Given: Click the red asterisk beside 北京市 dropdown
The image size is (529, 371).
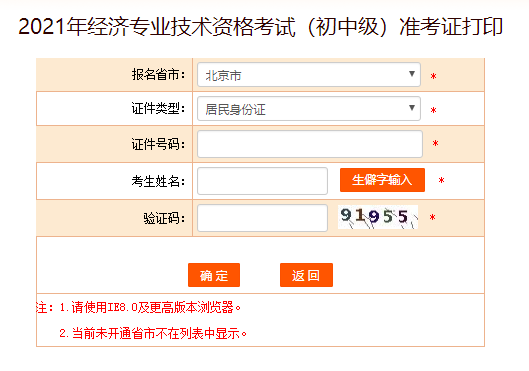Looking at the screenshot, I should coord(434,77).
